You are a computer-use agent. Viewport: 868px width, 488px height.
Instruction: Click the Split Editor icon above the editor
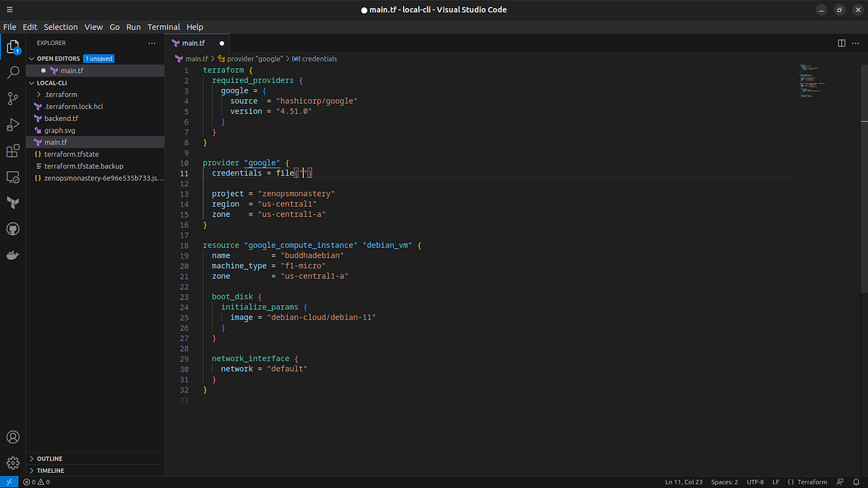coord(841,43)
